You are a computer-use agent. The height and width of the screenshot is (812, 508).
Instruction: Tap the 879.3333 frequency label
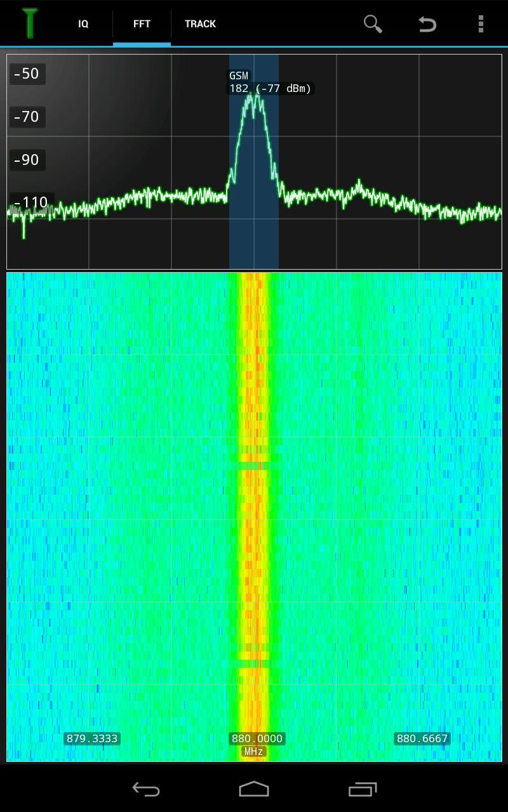point(92,738)
